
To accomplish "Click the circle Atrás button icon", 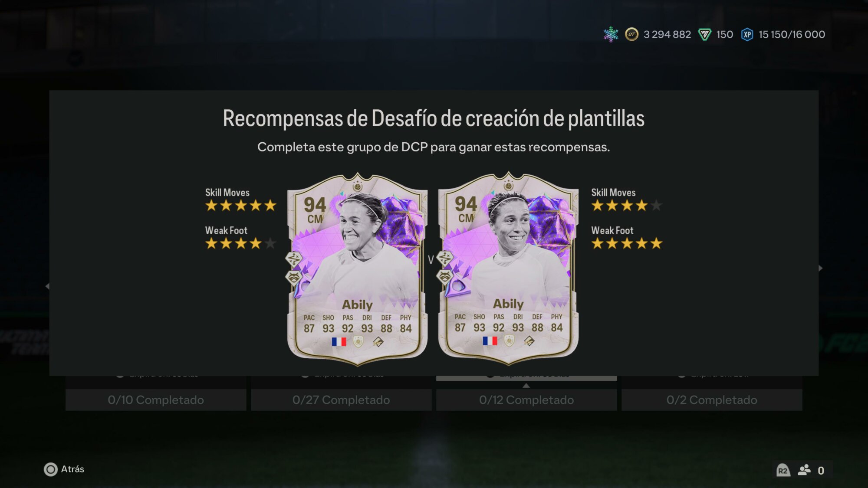I will [51, 469].
